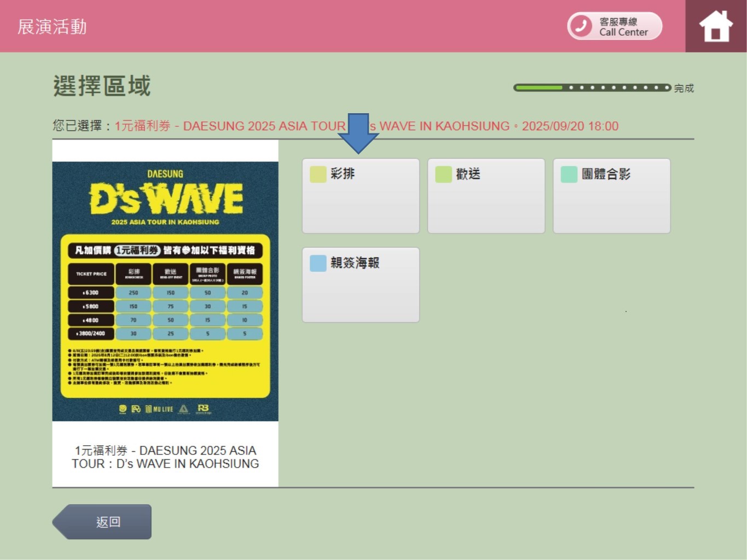Viewport: 747px width, 560px height.
Task: Go to the home screen via house icon
Action: pyautogui.click(x=715, y=26)
